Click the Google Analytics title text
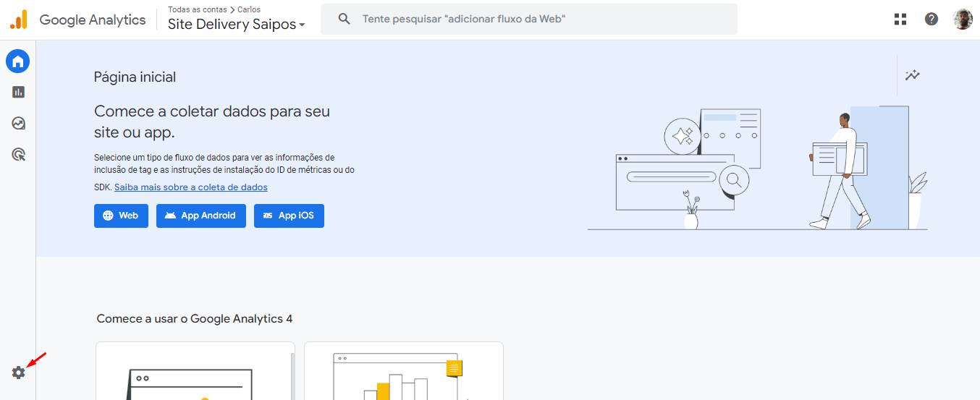The width and height of the screenshot is (980, 400). tap(93, 20)
